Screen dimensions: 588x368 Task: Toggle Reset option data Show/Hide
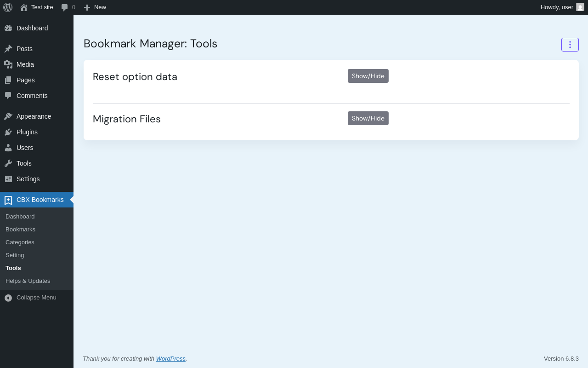[368, 76]
